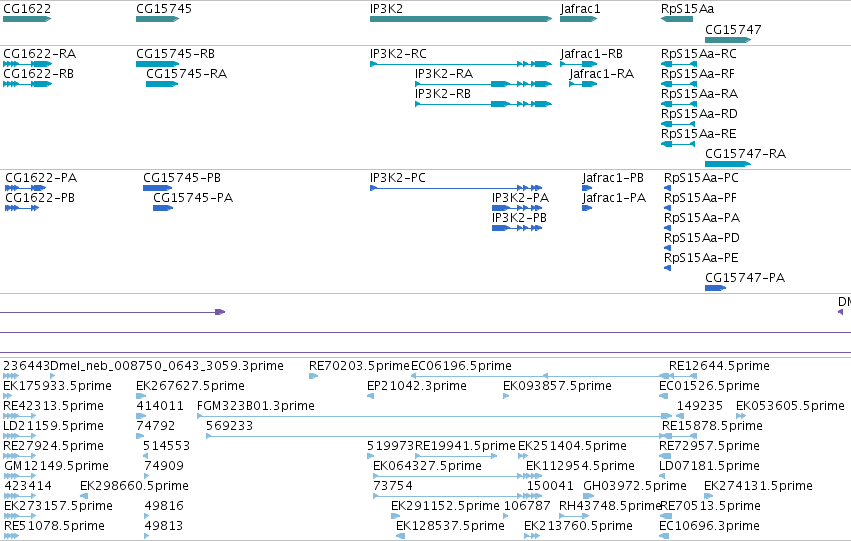851x541 pixels.
Task: Select EST RE19941.5prime
Action: 465,447
